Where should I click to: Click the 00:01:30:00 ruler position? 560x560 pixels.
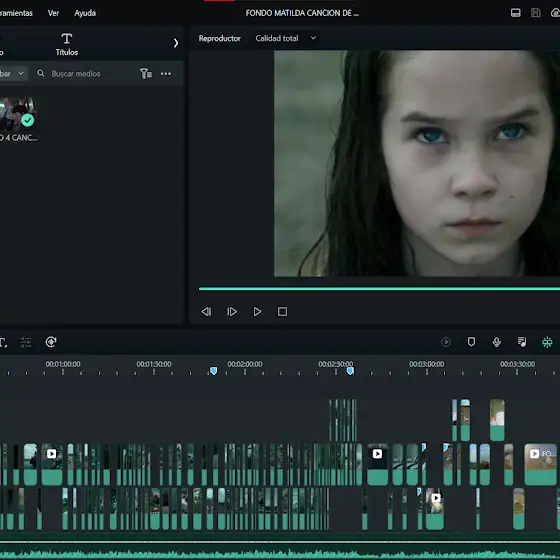(x=154, y=364)
